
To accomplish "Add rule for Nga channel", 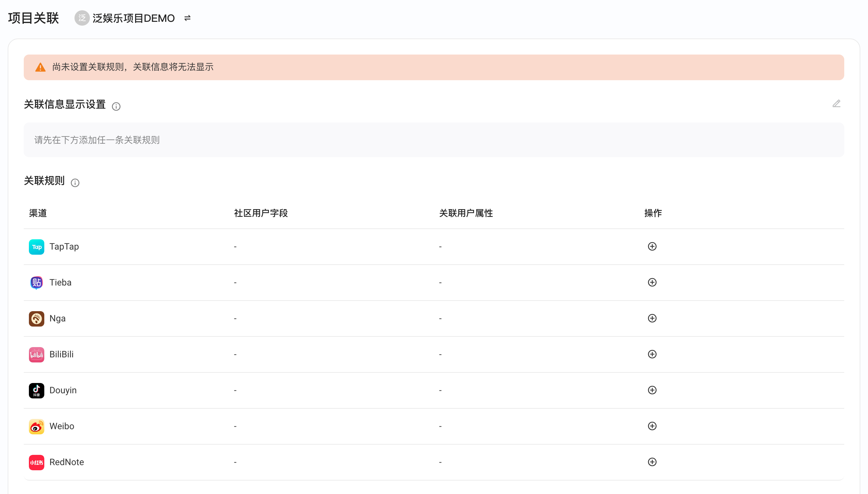I will coord(652,318).
